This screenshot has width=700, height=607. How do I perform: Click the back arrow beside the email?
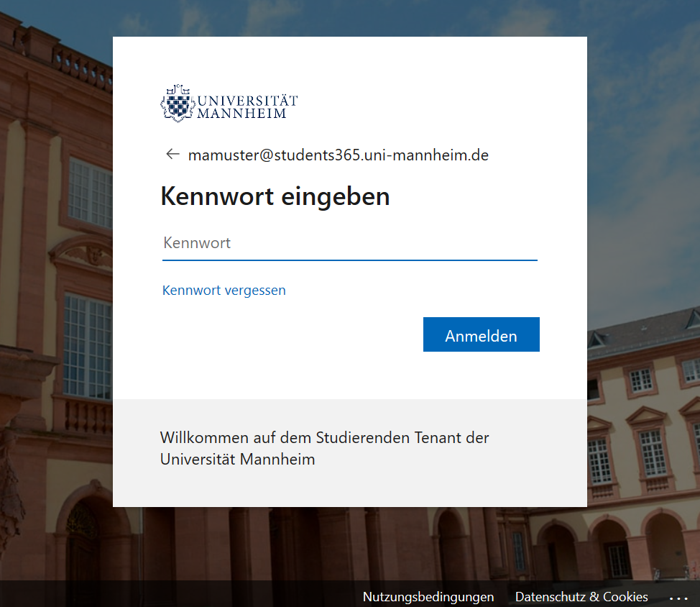point(172,155)
